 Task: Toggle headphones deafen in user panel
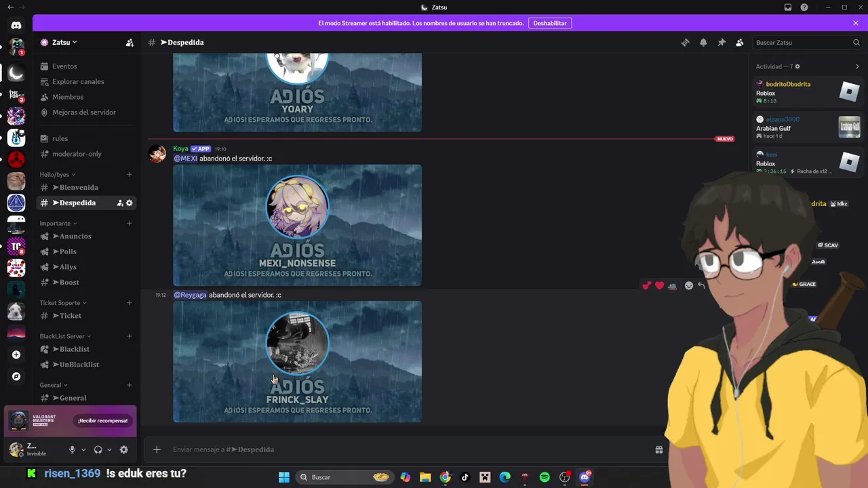98,449
